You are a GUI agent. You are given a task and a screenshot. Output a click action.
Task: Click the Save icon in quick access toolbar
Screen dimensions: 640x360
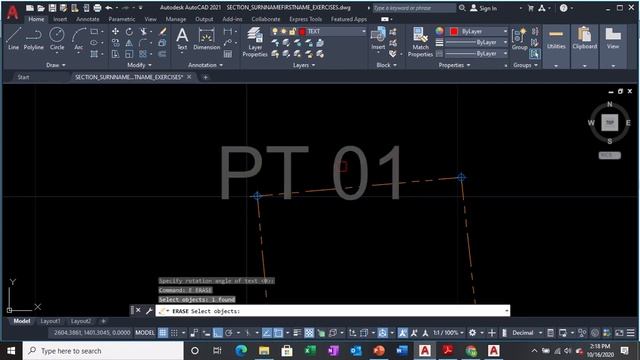point(52,8)
